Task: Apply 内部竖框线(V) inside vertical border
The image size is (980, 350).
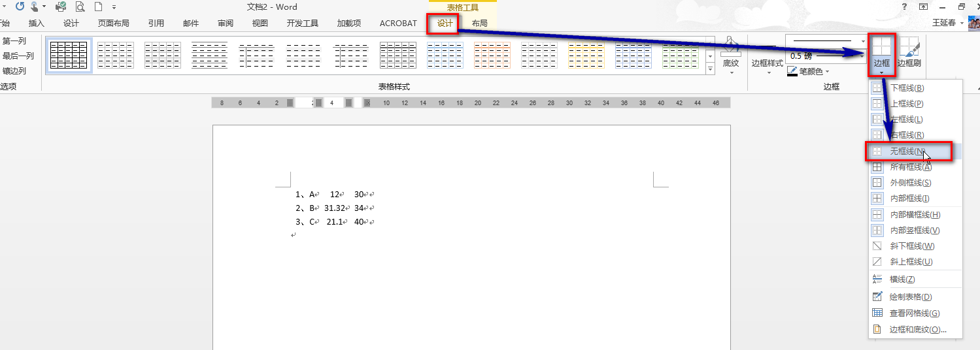Action: tap(915, 230)
